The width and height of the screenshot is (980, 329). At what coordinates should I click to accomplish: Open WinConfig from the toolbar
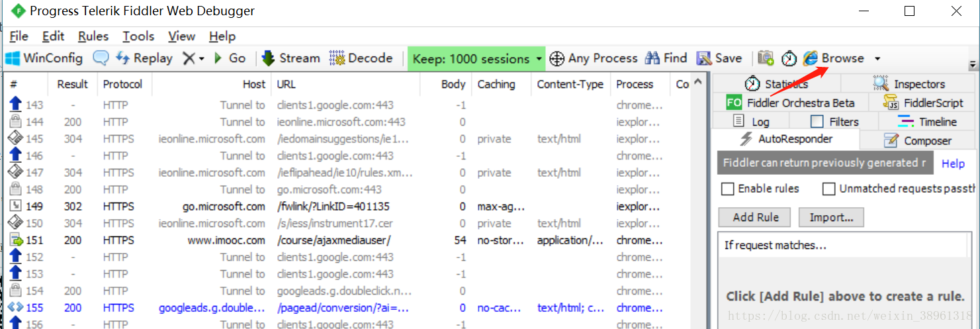[44, 58]
